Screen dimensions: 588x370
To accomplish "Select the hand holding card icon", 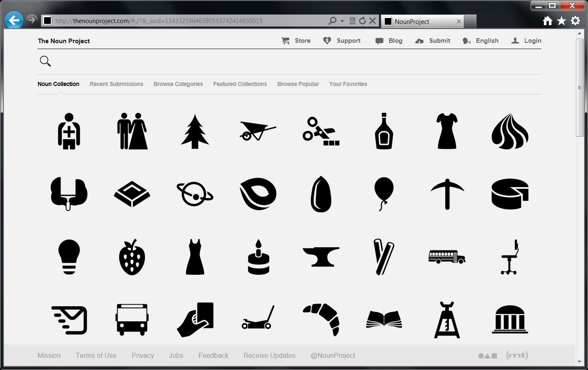I will tap(195, 320).
